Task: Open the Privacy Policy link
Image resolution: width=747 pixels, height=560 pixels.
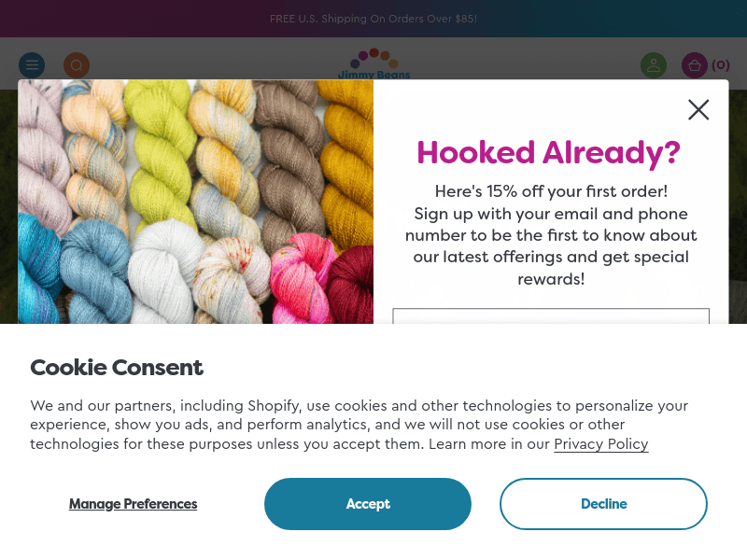Action: [x=600, y=444]
